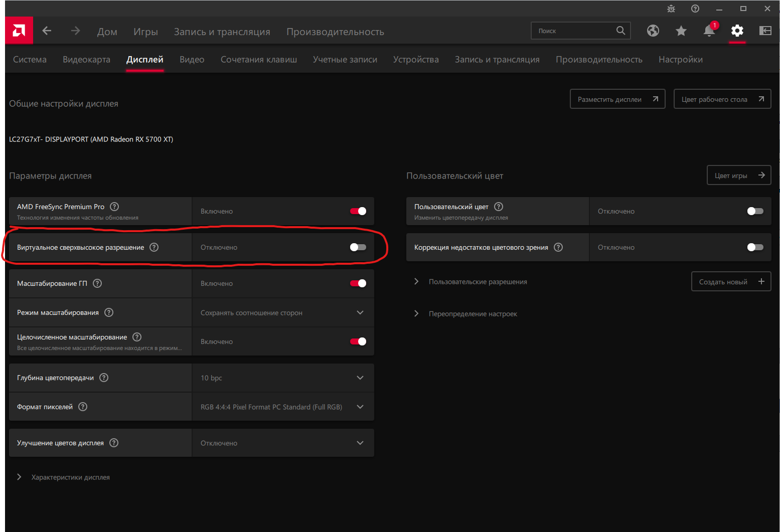
Task: Open Режим масштабирования dropdown
Action: click(x=283, y=312)
